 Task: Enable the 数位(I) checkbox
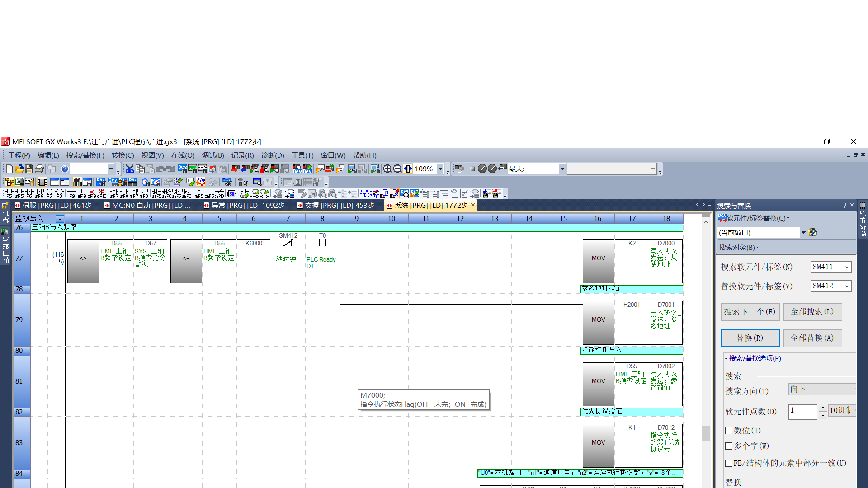[729, 431]
